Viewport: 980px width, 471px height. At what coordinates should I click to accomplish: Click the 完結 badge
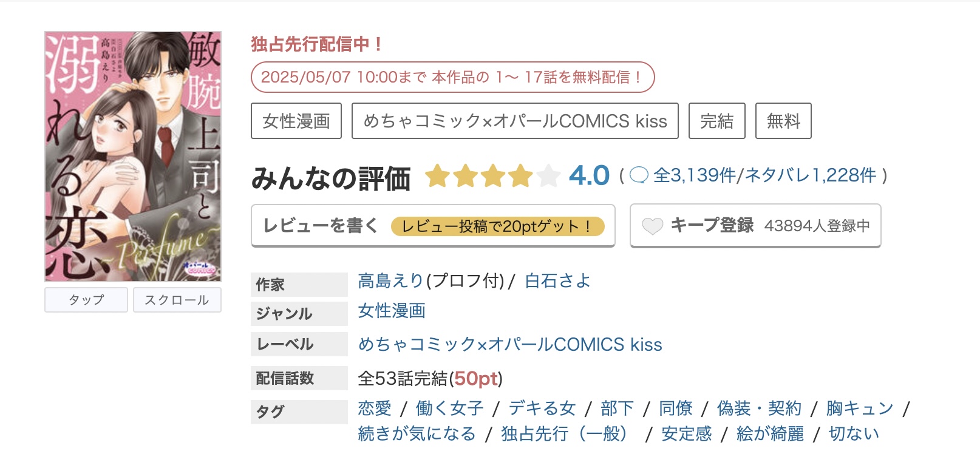point(716,121)
